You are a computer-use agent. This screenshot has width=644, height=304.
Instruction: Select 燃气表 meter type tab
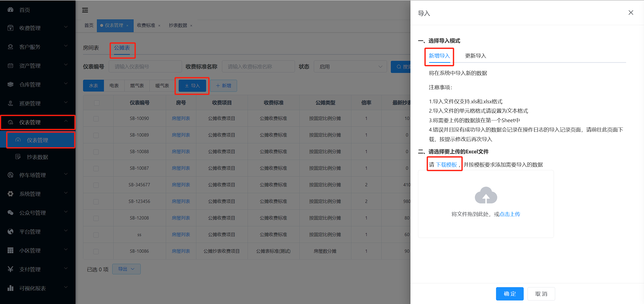(137, 86)
